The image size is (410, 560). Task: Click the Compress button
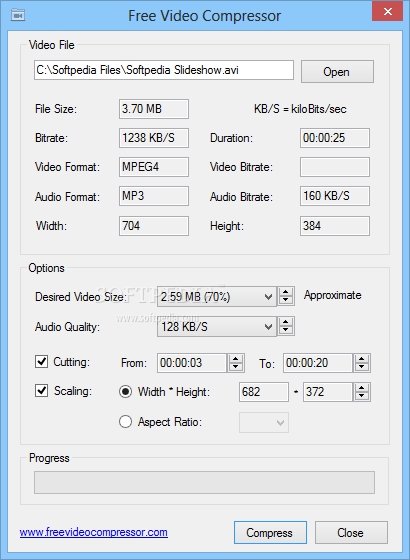pos(270,532)
